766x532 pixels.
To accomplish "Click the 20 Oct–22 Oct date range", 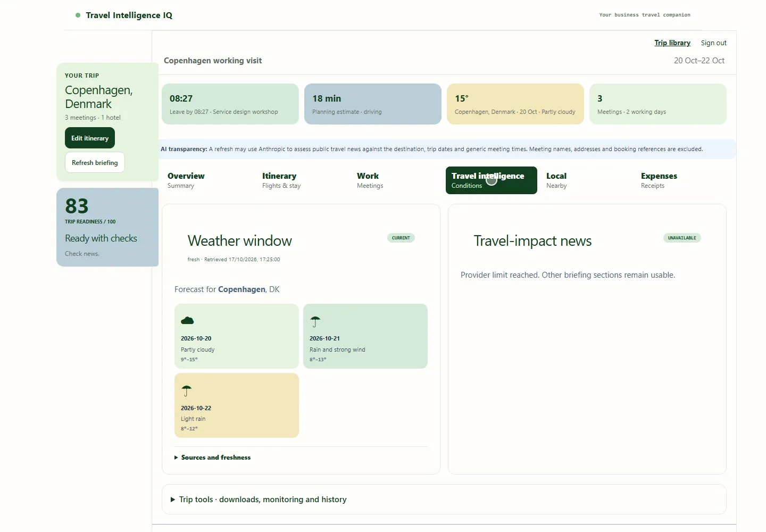I will [699, 61].
